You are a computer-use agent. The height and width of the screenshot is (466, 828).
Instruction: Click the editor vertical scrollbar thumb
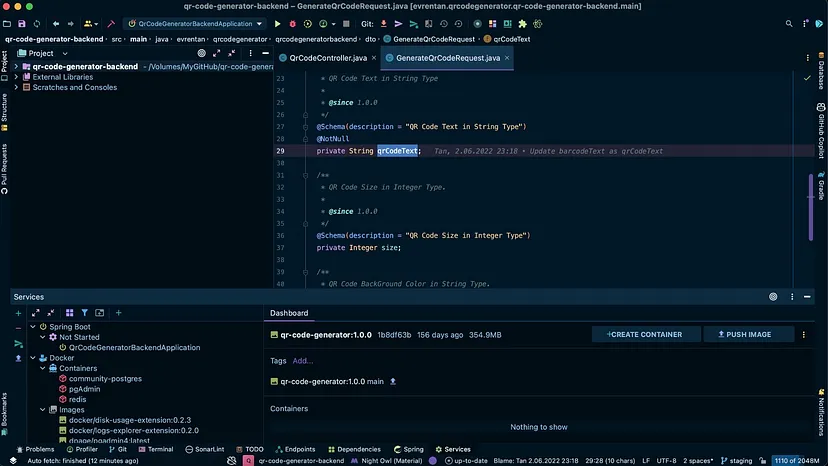point(811,207)
